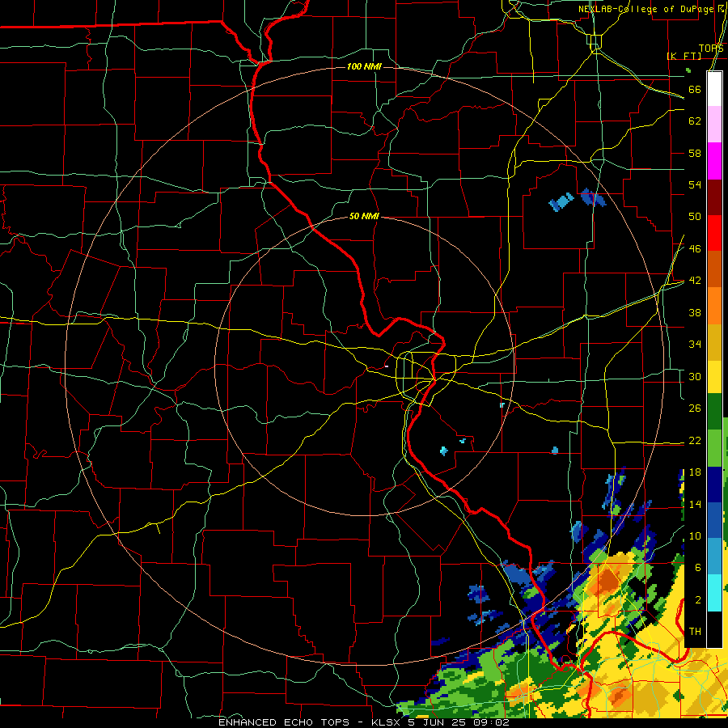
Task: Click the "50" legend value
Action: [695, 217]
